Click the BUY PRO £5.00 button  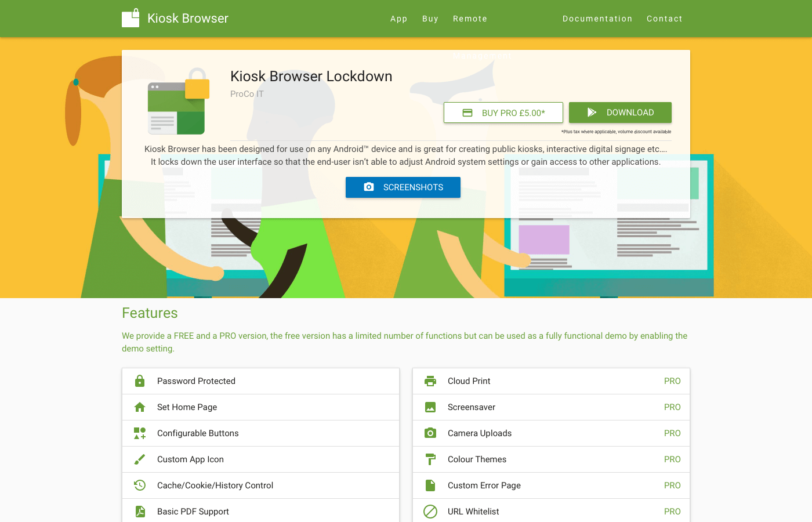[503, 113]
